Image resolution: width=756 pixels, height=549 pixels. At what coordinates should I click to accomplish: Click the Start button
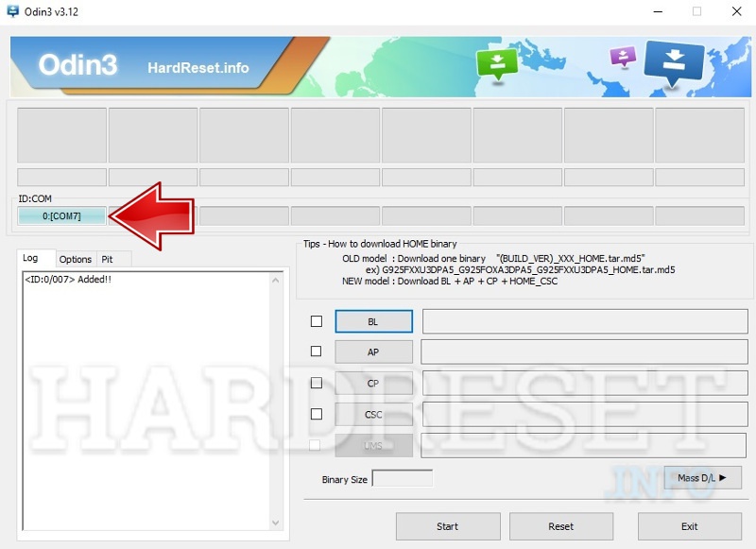click(448, 526)
